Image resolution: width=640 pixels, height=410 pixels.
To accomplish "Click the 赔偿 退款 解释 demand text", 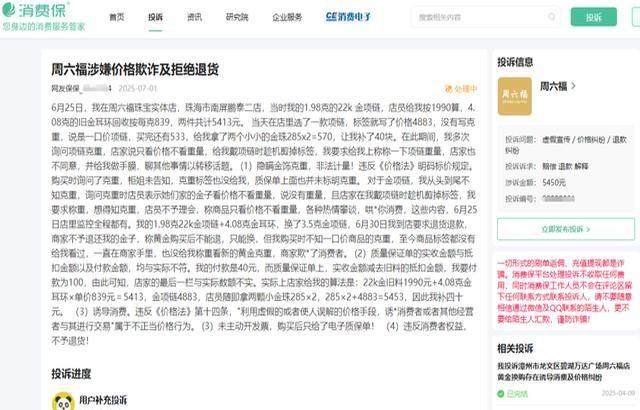I will [565, 166].
